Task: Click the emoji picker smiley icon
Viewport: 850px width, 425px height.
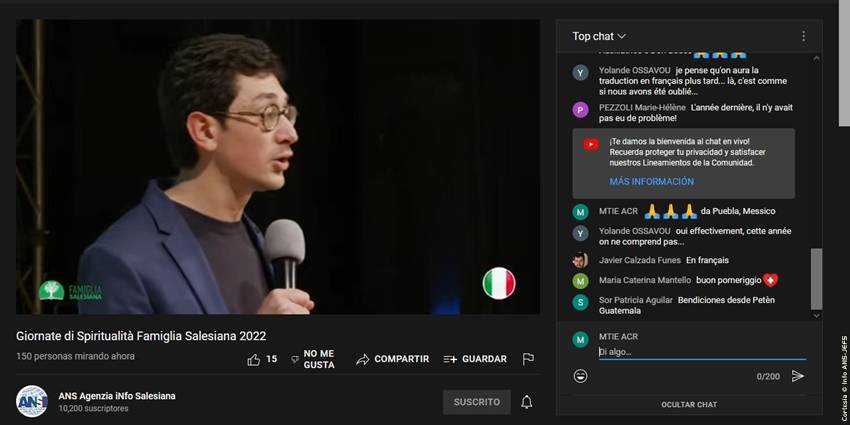Action: (581, 376)
